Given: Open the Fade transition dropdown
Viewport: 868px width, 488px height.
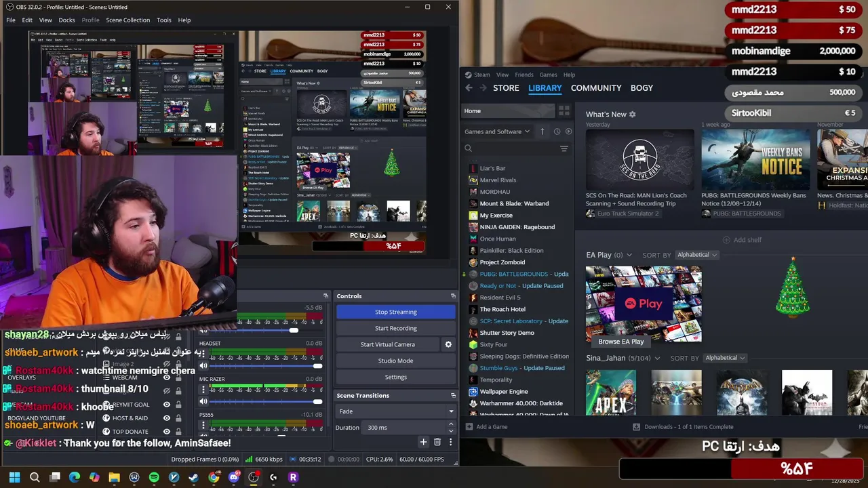Looking at the screenshot, I should [396, 411].
